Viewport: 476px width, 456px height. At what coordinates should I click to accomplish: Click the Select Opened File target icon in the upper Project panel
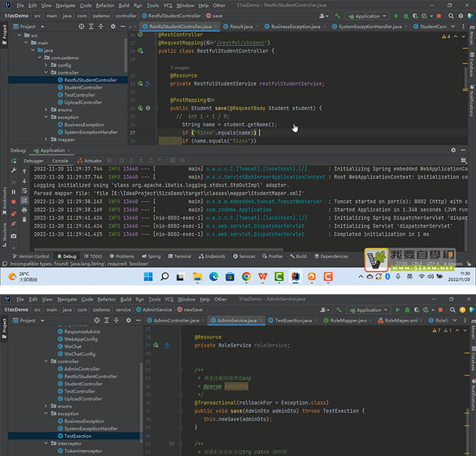point(82,27)
